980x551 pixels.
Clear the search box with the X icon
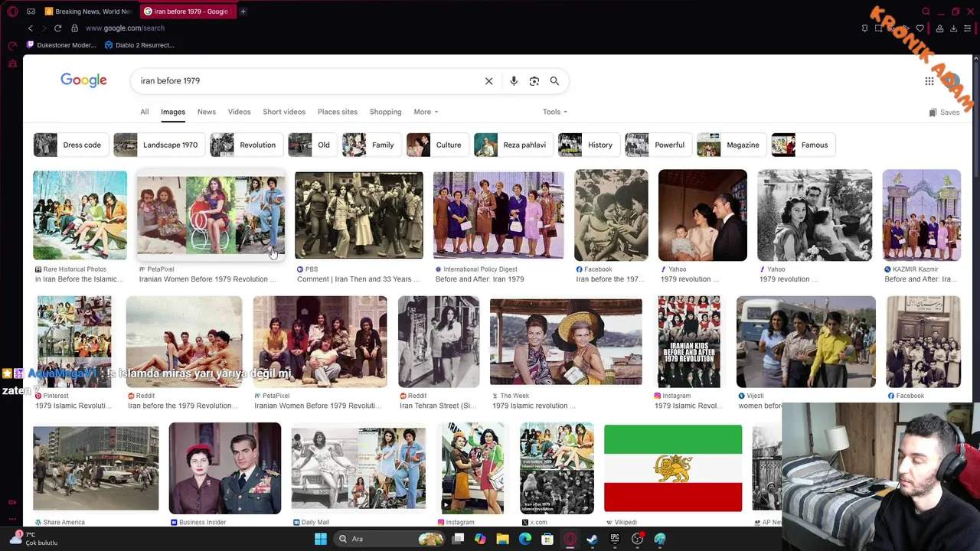coord(488,81)
